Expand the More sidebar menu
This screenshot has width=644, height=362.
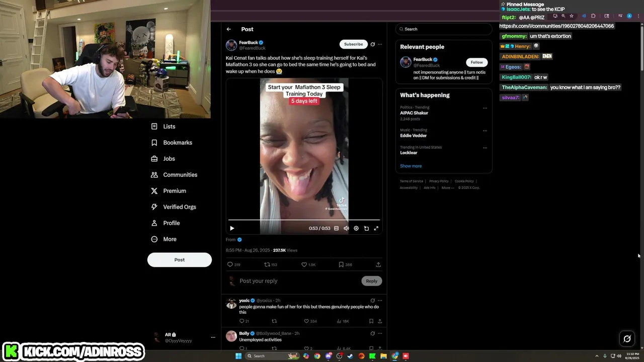[x=164, y=239]
